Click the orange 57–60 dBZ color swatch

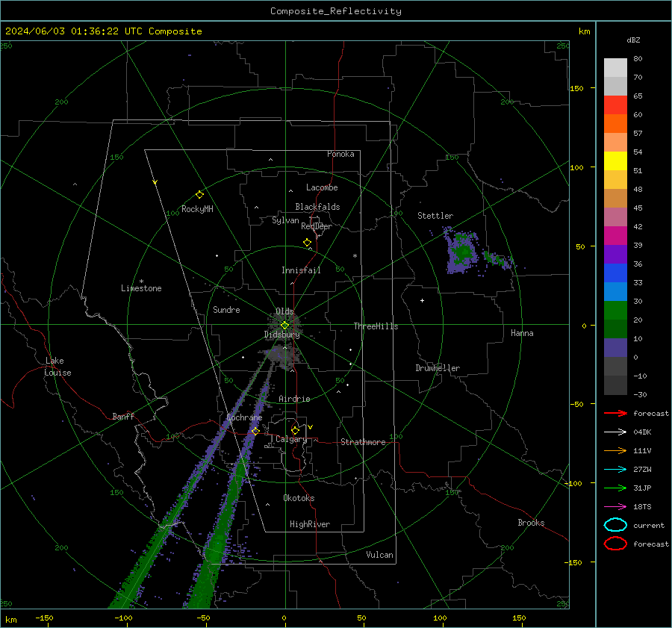click(615, 124)
